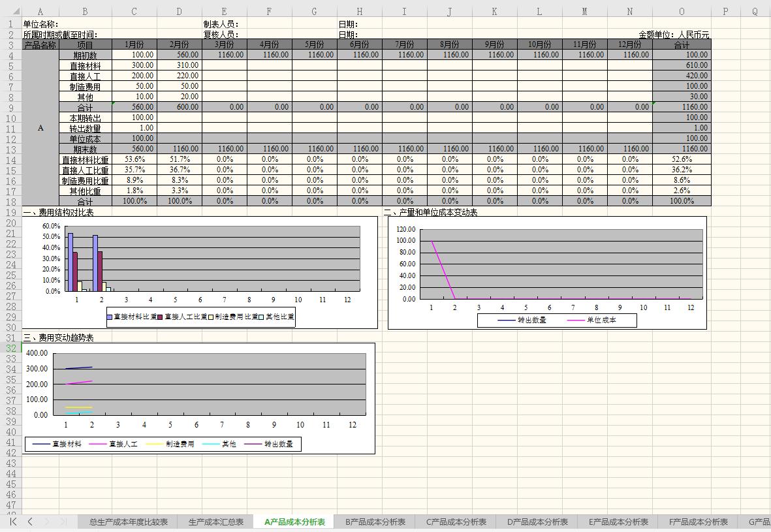This screenshot has height=532, width=771.
Task: Select the 转出数量 legend in the trend chart
Action: (x=278, y=444)
